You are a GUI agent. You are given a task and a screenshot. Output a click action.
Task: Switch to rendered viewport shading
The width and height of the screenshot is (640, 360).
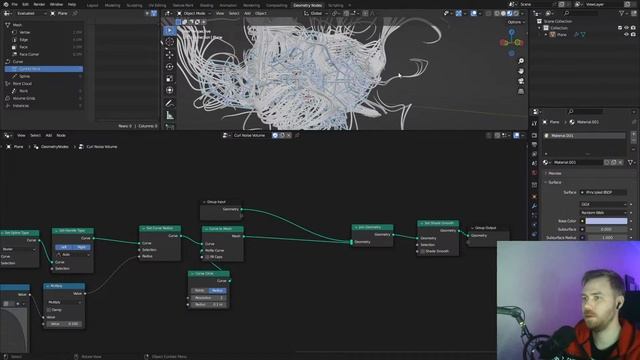click(x=516, y=13)
